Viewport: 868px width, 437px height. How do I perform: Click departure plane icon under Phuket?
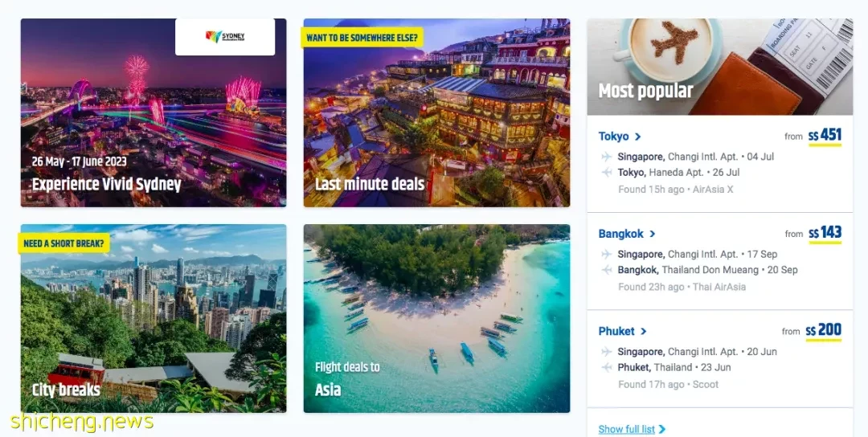[607, 351]
